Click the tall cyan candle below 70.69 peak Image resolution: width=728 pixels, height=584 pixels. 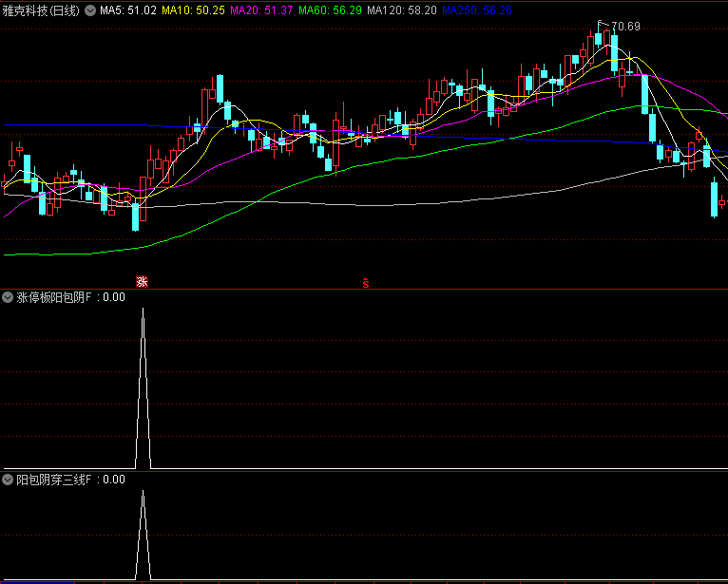click(x=614, y=54)
